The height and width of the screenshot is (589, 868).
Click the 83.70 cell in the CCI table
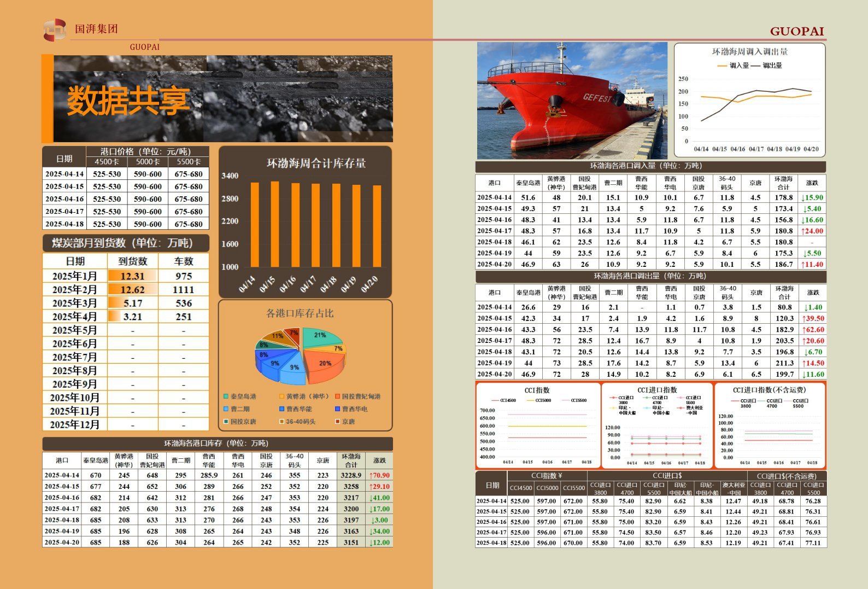point(653,543)
